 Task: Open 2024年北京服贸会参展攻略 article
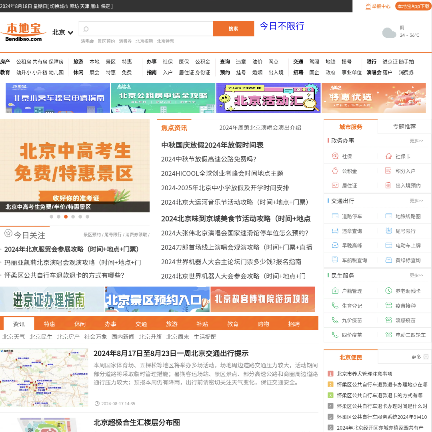(71, 249)
